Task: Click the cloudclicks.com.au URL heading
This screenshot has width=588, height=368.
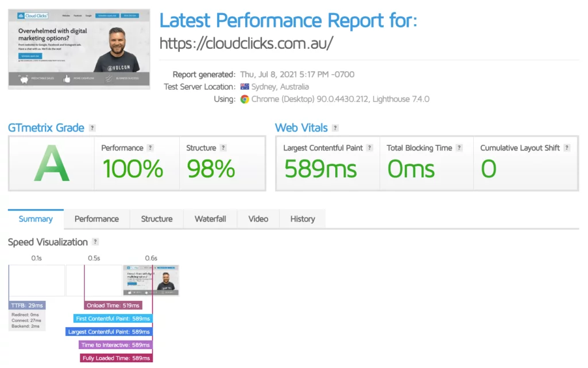Action: point(246,43)
